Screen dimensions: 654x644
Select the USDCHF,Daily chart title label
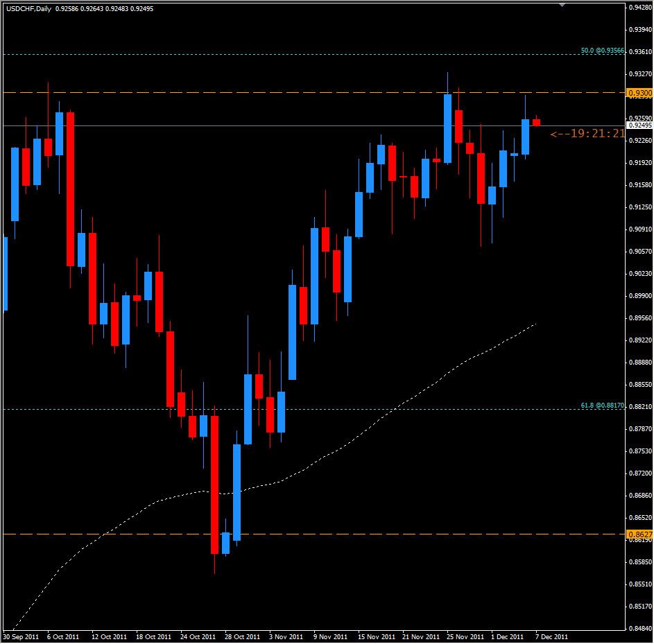[27, 9]
